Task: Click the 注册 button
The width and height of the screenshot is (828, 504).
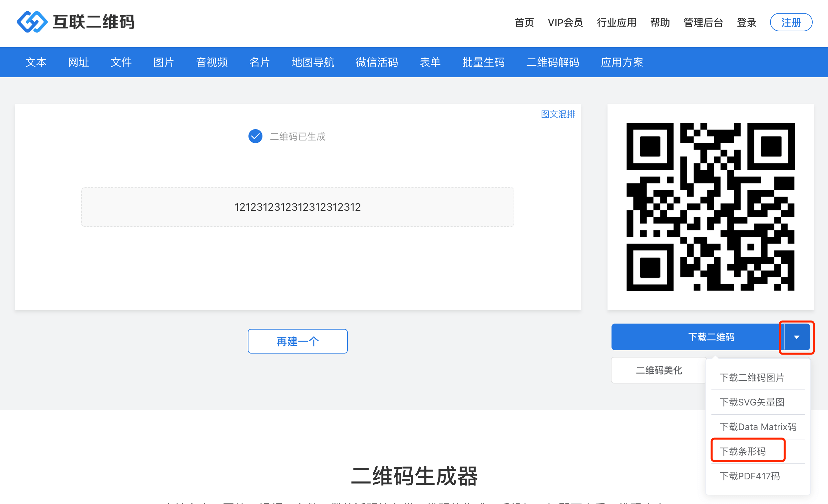Action: click(x=791, y=23)
